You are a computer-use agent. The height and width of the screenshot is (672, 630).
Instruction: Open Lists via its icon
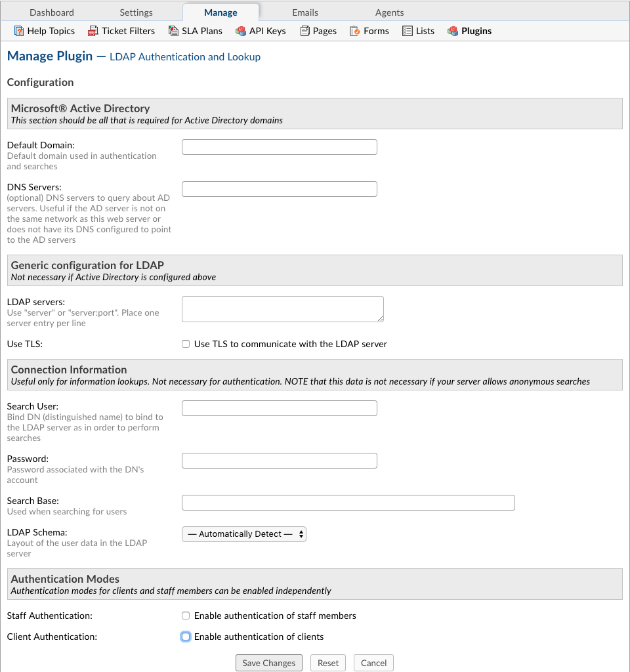click(x=407, y=31)
